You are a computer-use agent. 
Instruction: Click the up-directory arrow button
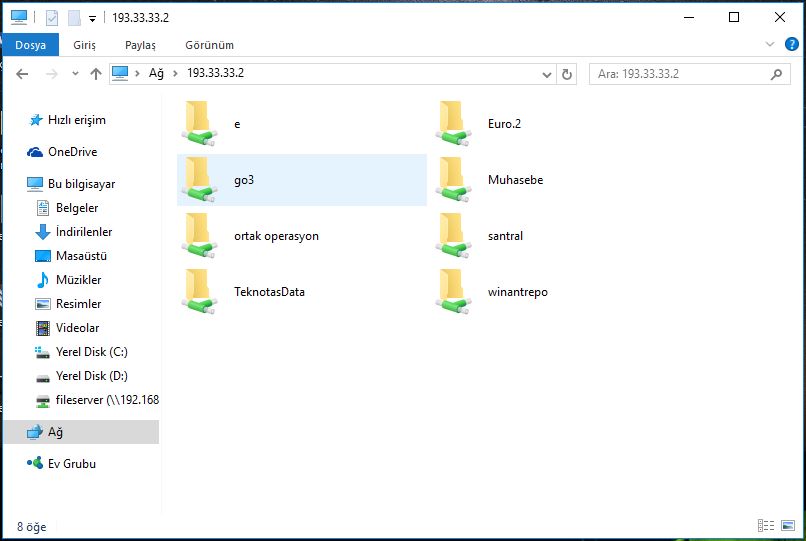tap(96, 74)
